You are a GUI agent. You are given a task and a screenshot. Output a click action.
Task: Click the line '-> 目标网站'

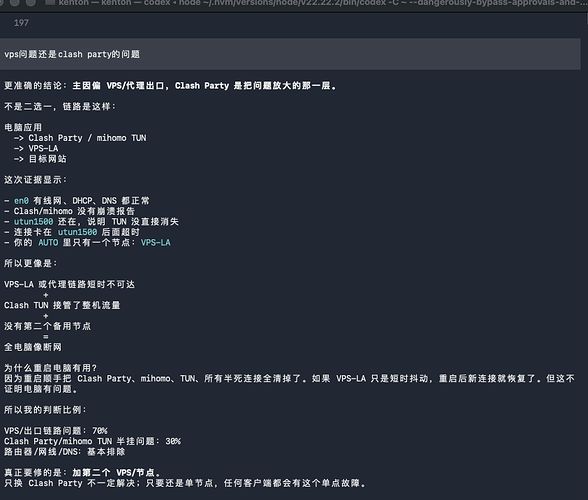pyautogui.click(x=40, y=159)
